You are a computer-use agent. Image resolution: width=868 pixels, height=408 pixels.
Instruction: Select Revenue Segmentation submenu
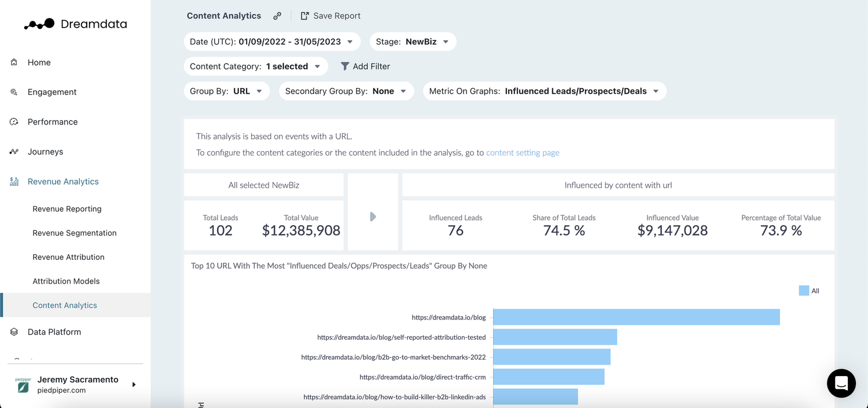pyautogui.click(x=75, y=233)
